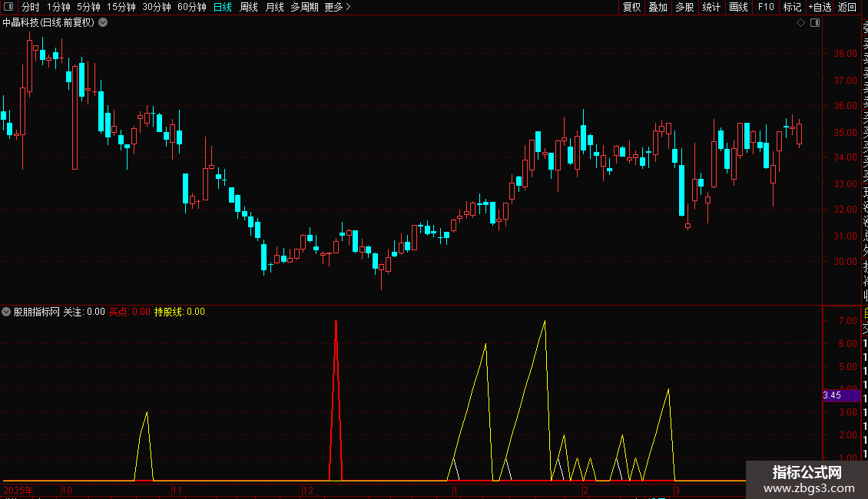Click the 7.00 indicator axis label

[x=847, y=321]
